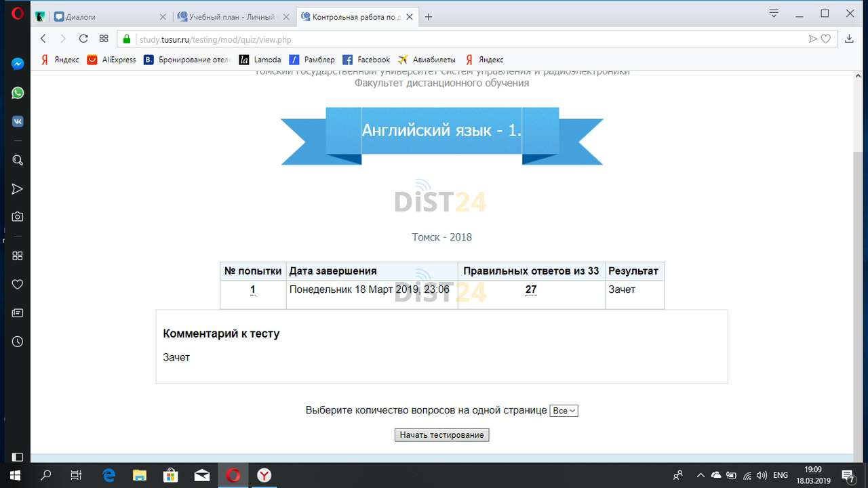Viewport: 868px width, 488px height.
Task: Reload the current page
Action: coord(83,39)
